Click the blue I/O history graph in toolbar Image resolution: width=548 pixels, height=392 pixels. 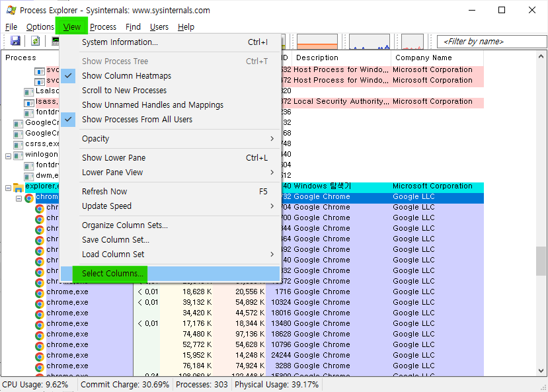[x=370, y=42]
